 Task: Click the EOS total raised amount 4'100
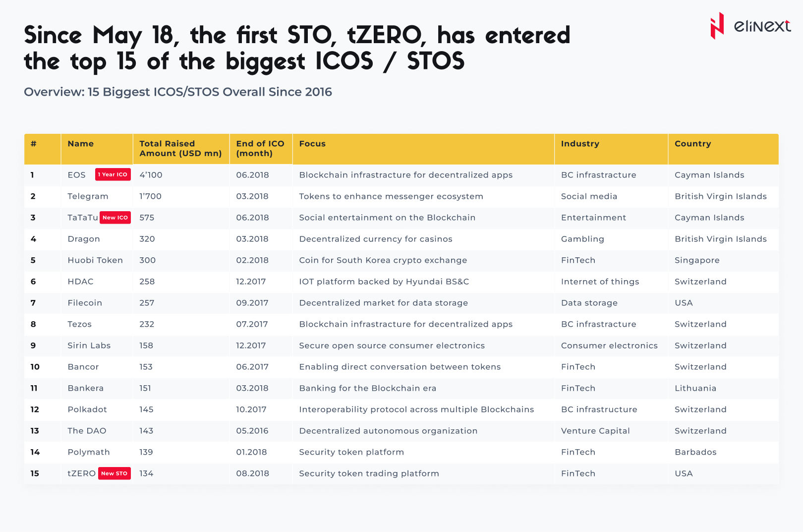pos(151,175)
